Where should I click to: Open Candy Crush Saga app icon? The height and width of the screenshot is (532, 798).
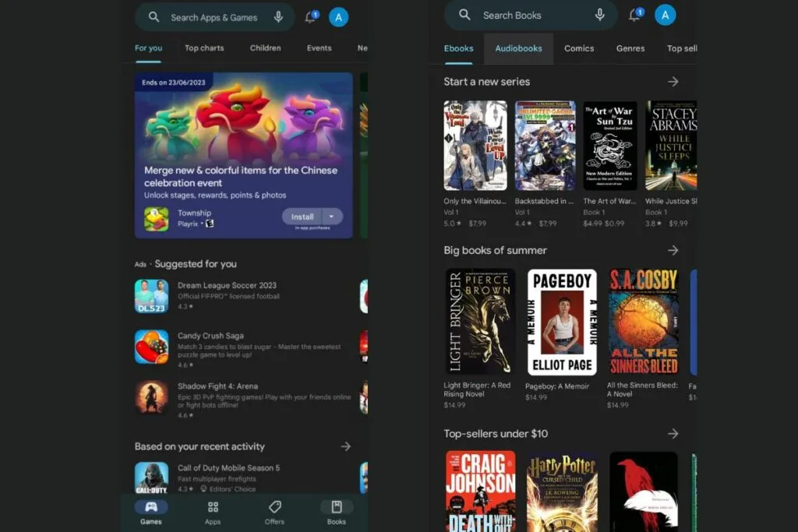pos(152,347)
